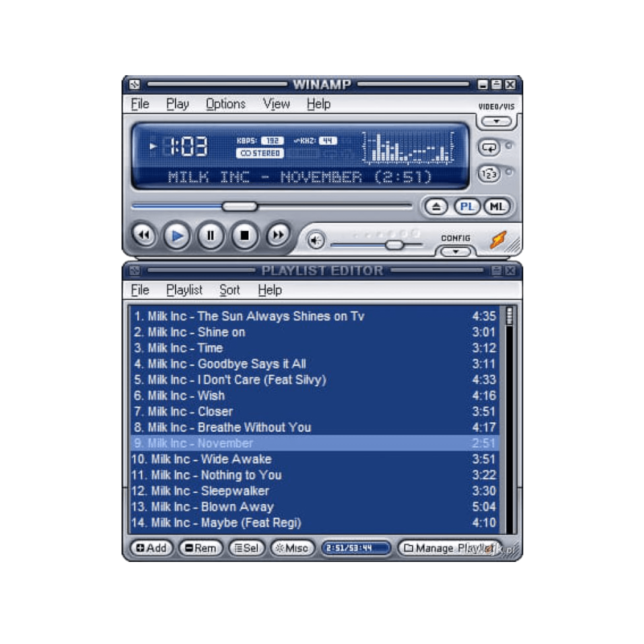Click the KBPS 192 bitrate readout
Image resolution: width=644 pixels, height=644 pixels.
260,140
